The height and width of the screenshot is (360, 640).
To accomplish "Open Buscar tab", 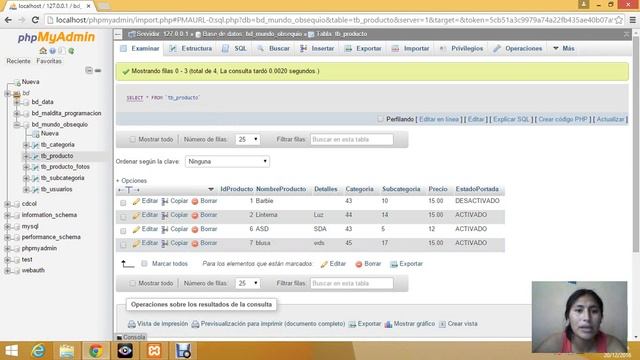I will (x=273, y=49).
